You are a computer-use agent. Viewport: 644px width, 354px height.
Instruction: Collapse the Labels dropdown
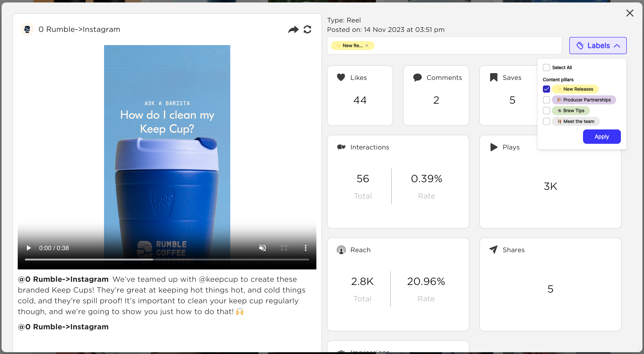pyautogui.click(x=598, y=46)
